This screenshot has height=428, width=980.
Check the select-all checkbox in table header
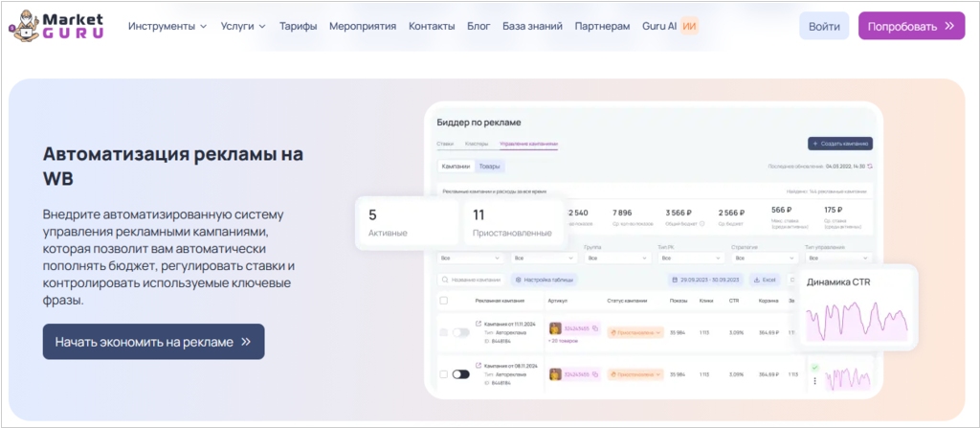pyautogui.click(x=442, y=301)
